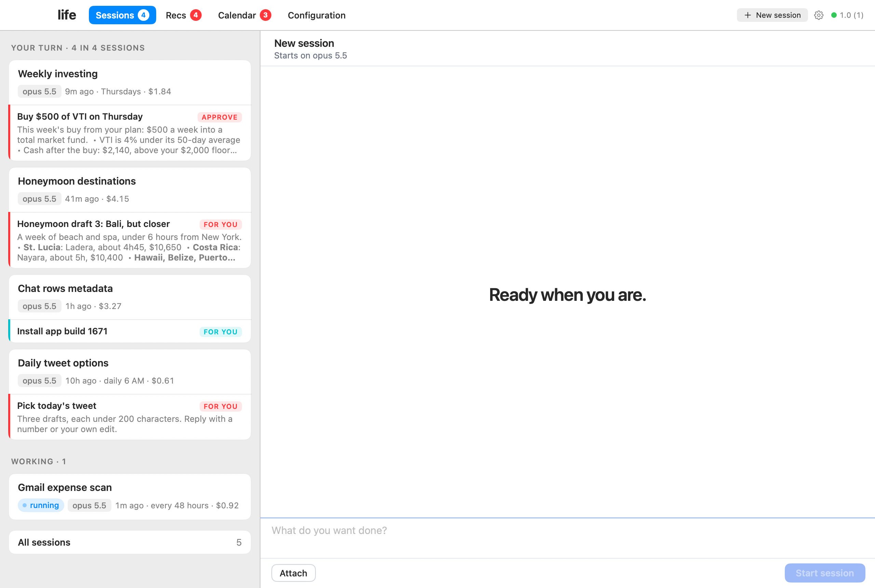
Task: Open the Calendar tab
Action: [x=244, y=15]
